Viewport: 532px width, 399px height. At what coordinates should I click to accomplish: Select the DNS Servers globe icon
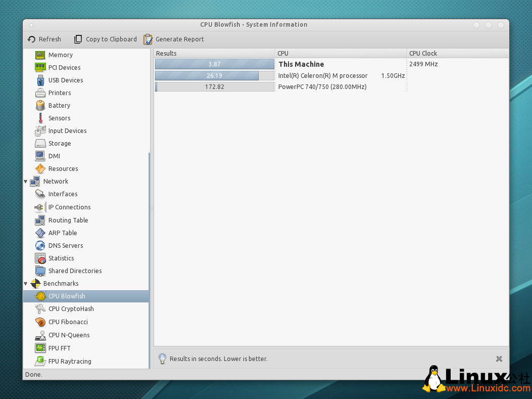coord(40,246)
